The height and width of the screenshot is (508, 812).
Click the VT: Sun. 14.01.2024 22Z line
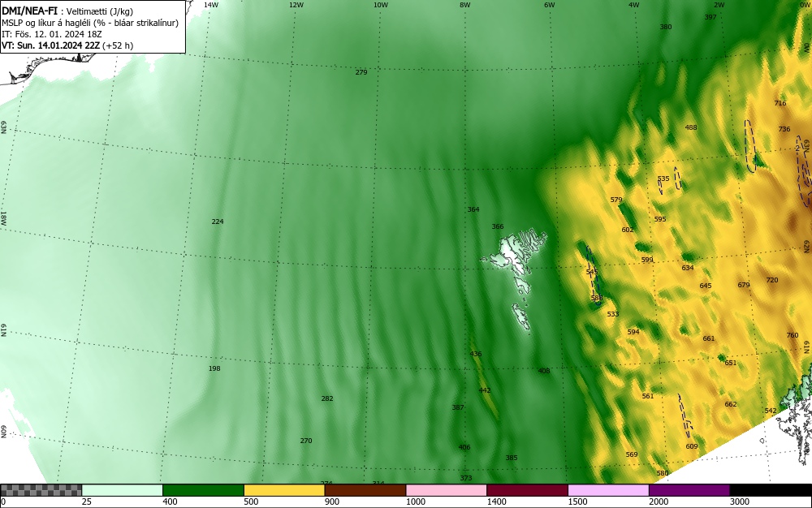67,45
